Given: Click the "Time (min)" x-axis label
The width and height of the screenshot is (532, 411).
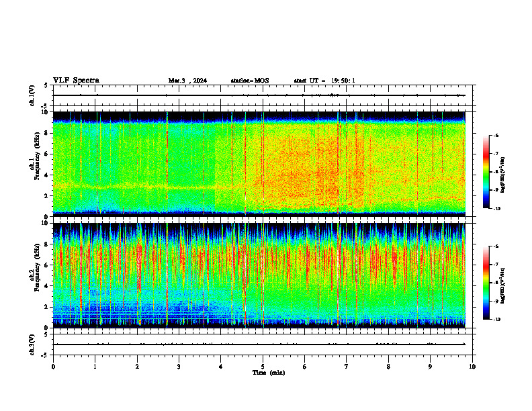Looking at the screenshot, I should click(x=269, y=373).
